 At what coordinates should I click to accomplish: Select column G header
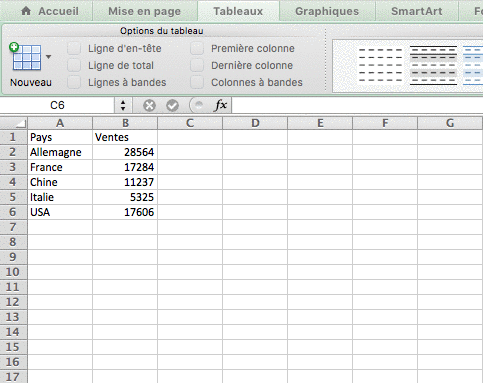pyautogui.click(x=450, y=123)
